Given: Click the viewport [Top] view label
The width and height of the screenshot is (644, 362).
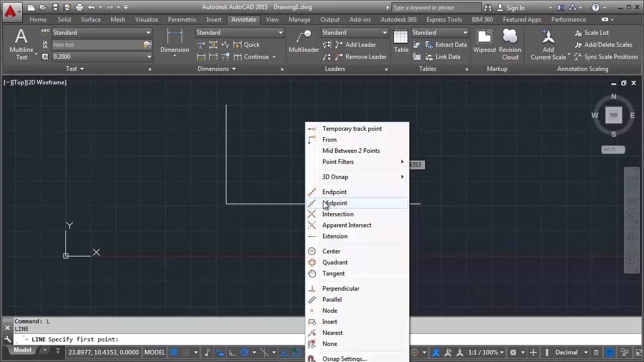Looking at the screenshot, I should point(19,82).
